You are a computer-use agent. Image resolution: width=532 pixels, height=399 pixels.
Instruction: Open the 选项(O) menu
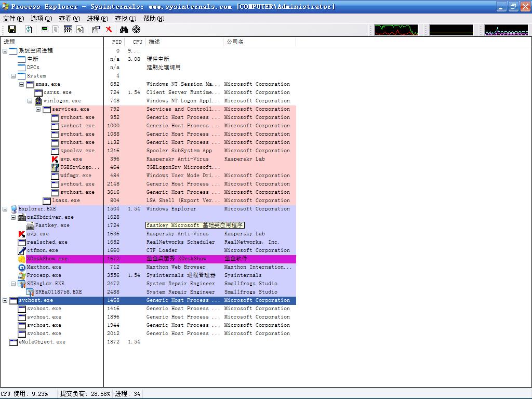click(42, 19)
